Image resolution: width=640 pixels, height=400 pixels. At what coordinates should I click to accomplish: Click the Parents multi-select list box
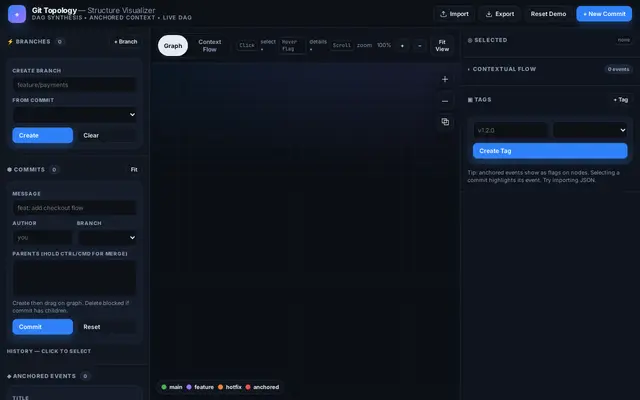74,278
